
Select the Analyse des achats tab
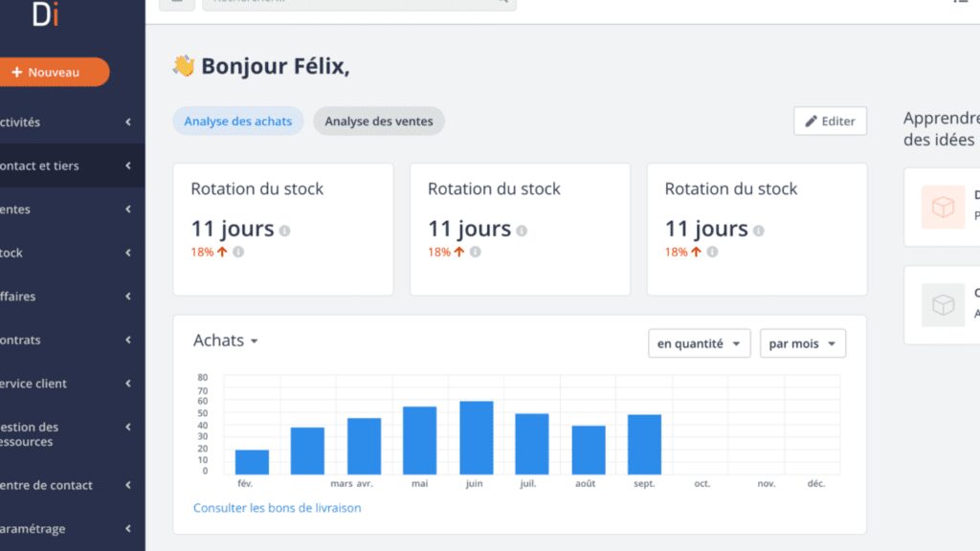click(237, 121)
